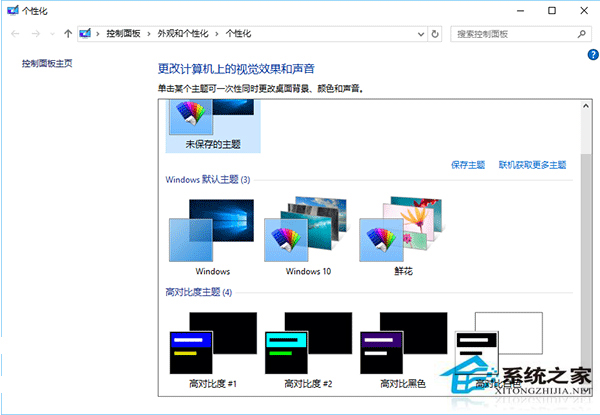Click the Windows 默认主题 (3) group header
The width and height of the screenshot is (600, 415).
[208, 179]
